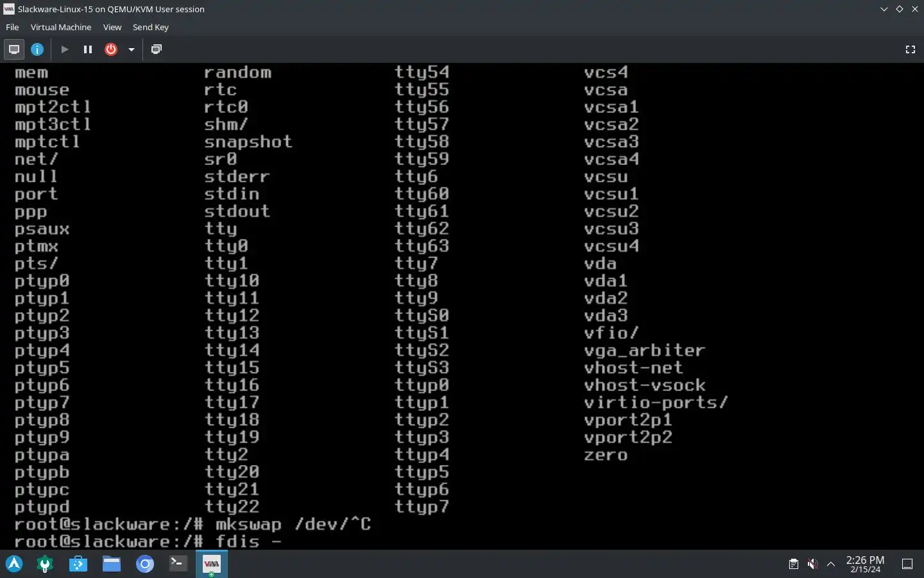Click the 'vfio/' directory entry
924x578 pixels.
[x=611, y=333]
